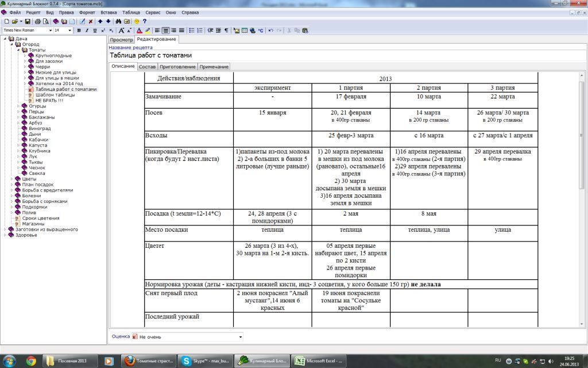
Task: Switch to the Просмотр view tab
Action: point(121,40)
